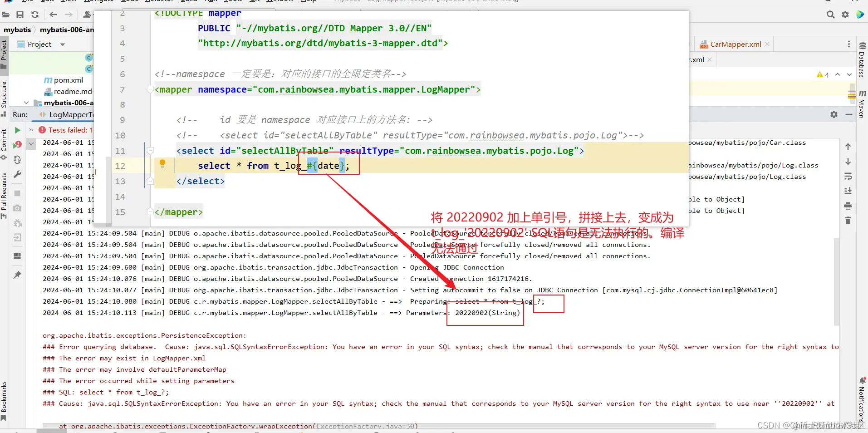This screenshot has width=868, height=433.
Task: Jump down the stack trace in console
Action: click(848, 162)
